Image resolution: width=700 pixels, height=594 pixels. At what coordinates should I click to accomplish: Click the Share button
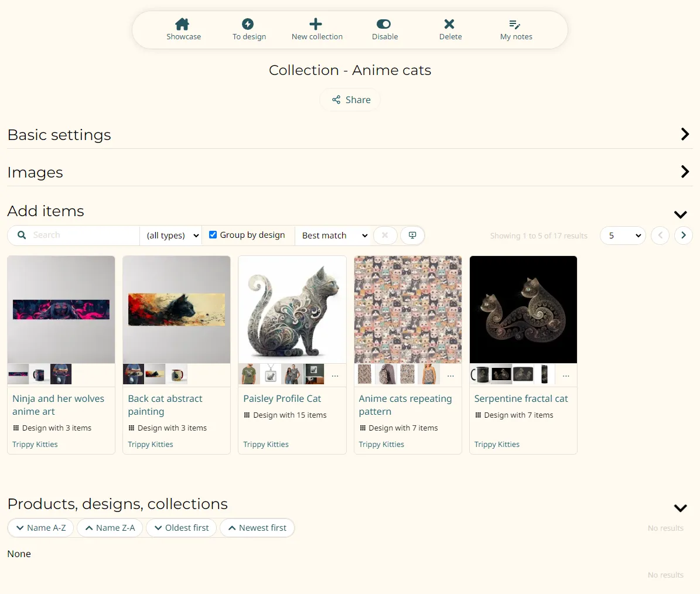(x=350, y=100)
